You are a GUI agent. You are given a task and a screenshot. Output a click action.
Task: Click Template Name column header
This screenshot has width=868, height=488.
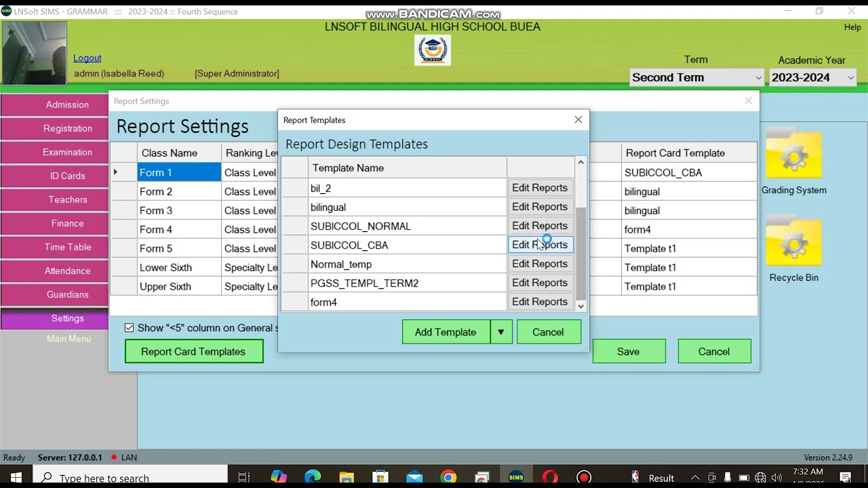coord(408,168)
